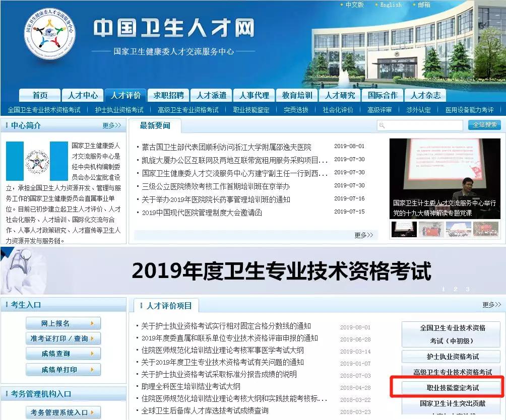The image size is (506, 420).
Task: Select the third slideshow thumbnail
Action: coord(458,230)
